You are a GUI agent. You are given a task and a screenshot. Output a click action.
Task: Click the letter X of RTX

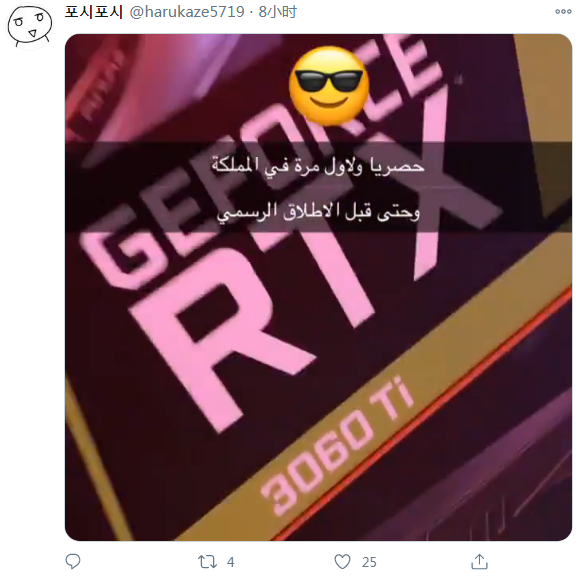coord(441,178)
